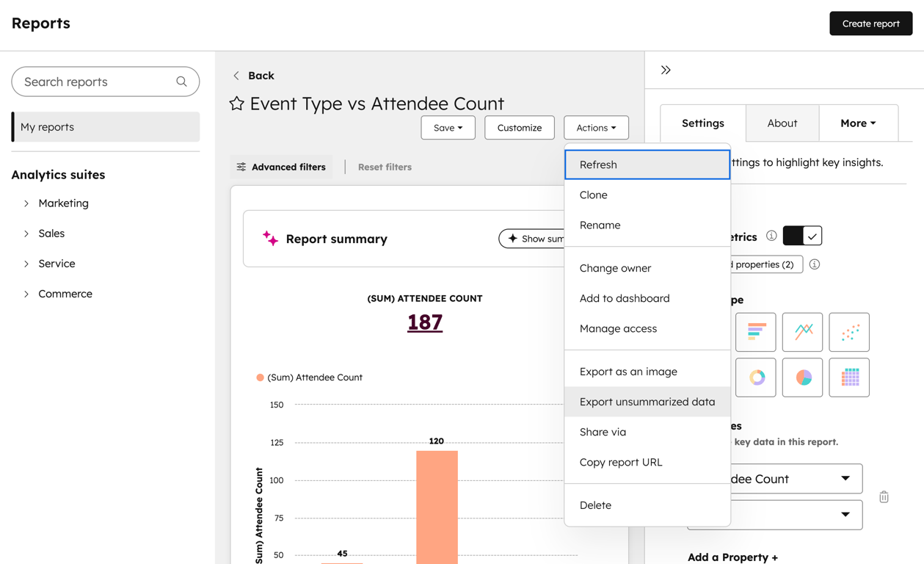
Task: Select the donut chart type
Action: coord(755,377)
